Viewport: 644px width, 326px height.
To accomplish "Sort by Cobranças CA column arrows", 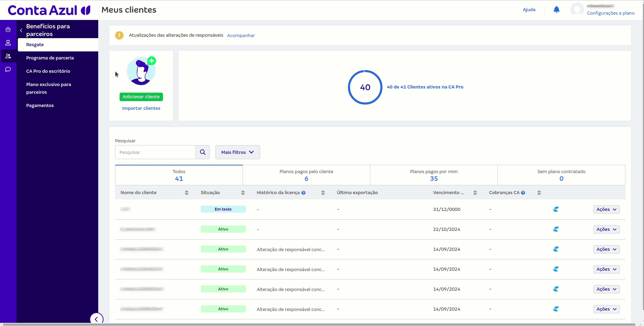I will (539, 193).
